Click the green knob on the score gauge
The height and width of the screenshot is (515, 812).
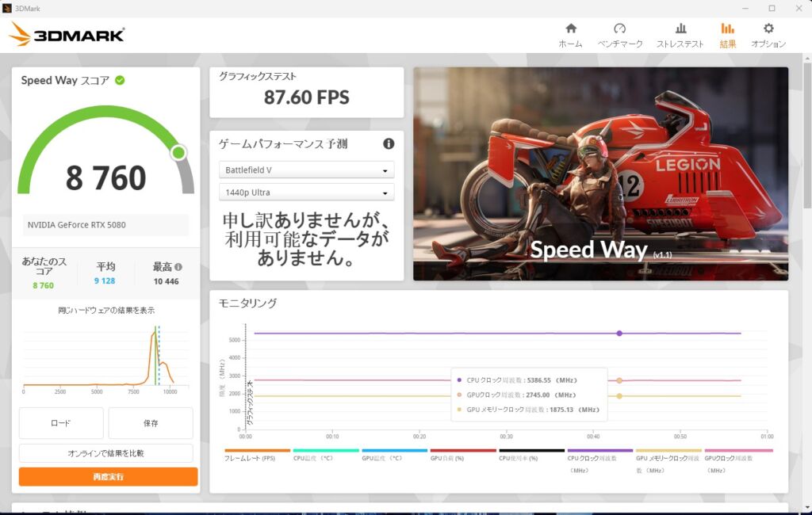pos(178,153)
